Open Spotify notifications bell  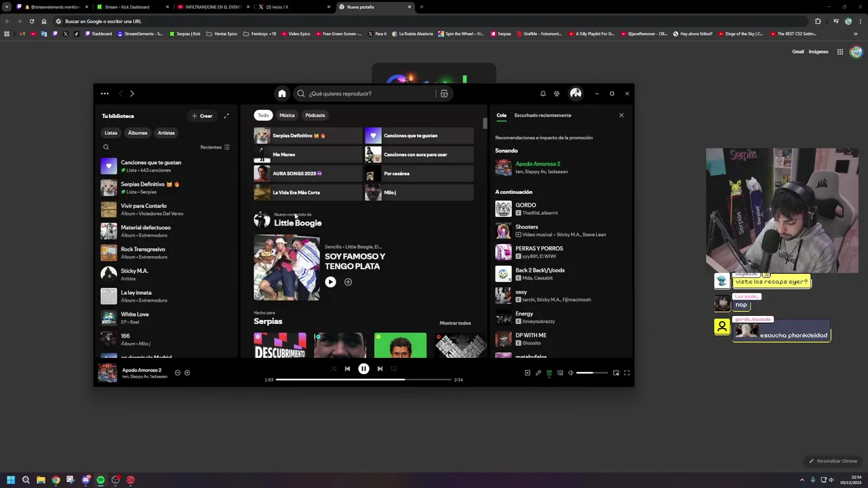[542, 94]
